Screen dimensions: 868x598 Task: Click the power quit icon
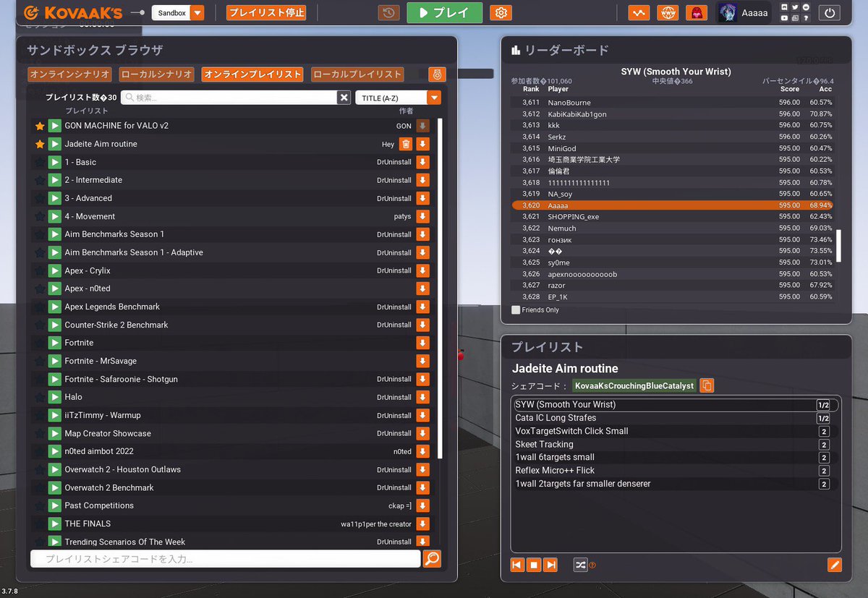tap(829, 13)
